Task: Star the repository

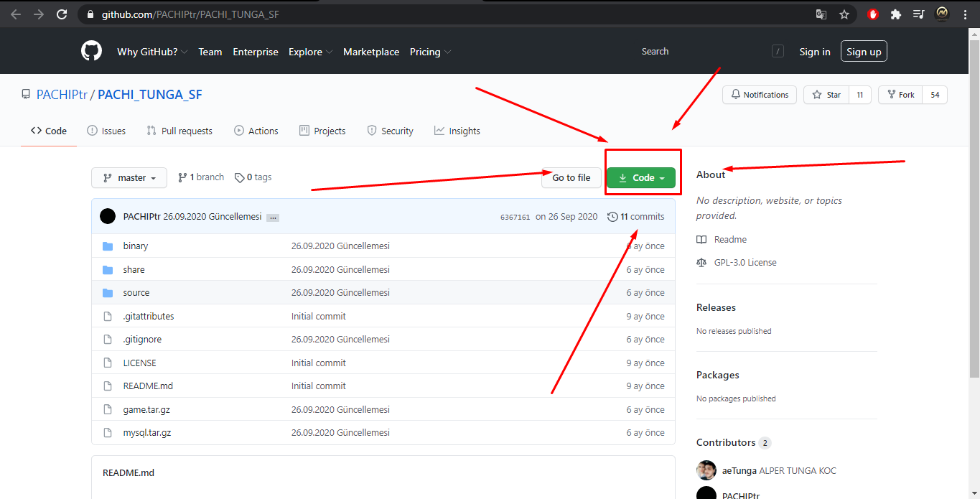Action: pos(826,95)
